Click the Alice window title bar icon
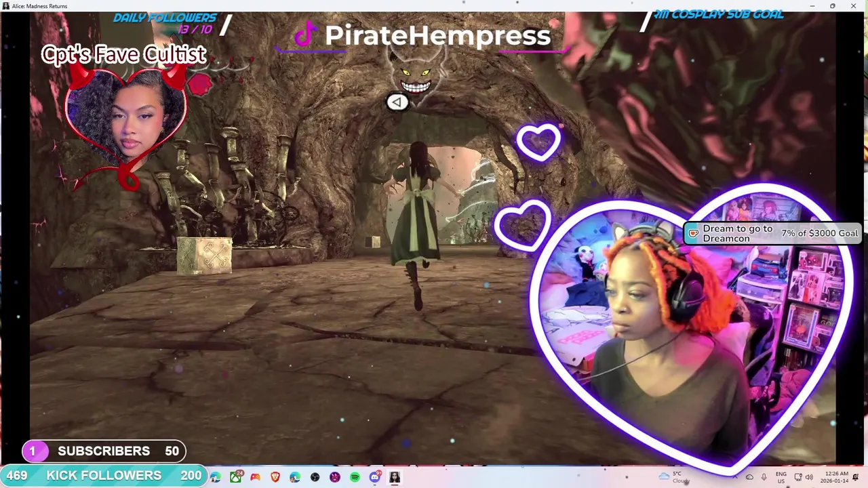The height and width of the screenshot is (488, 868). [x=6, y=6]
